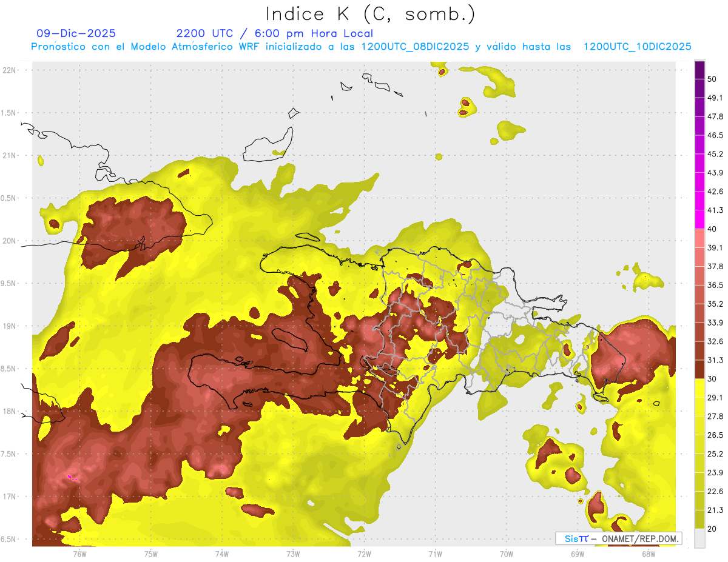This screenshot has height=562, width=728.
Task: Click the longitude axis label '72W'
Action: click(x=364, y=554)
